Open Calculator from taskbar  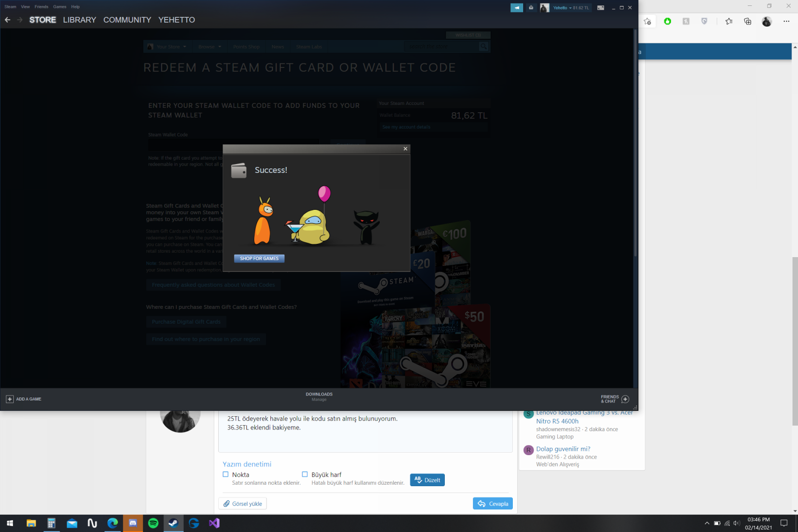51,523
